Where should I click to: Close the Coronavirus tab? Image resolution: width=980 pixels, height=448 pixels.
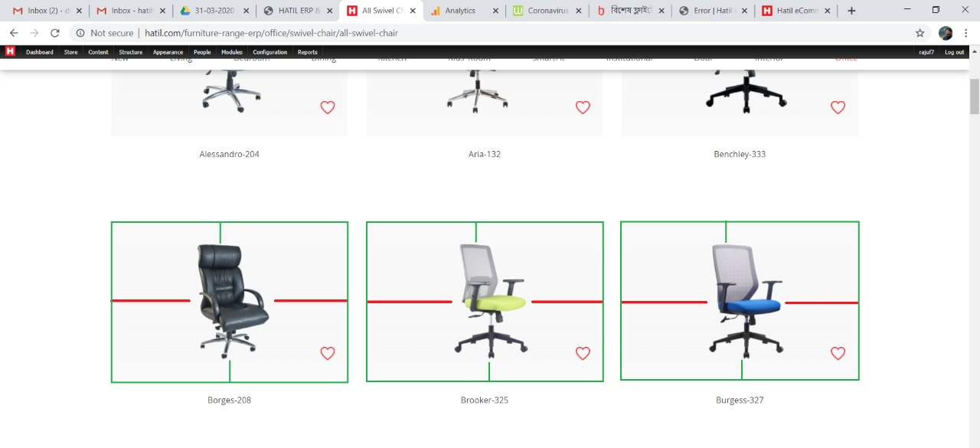579,11
